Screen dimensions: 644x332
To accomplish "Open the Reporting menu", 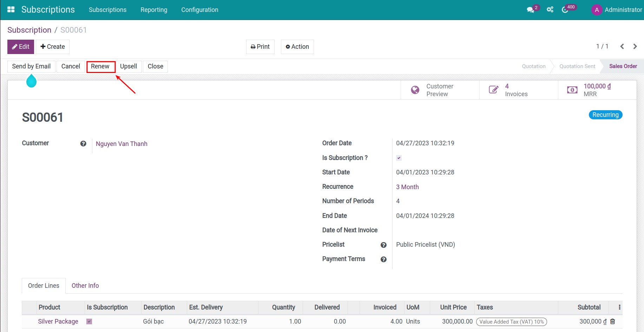I will coord(154,9).
